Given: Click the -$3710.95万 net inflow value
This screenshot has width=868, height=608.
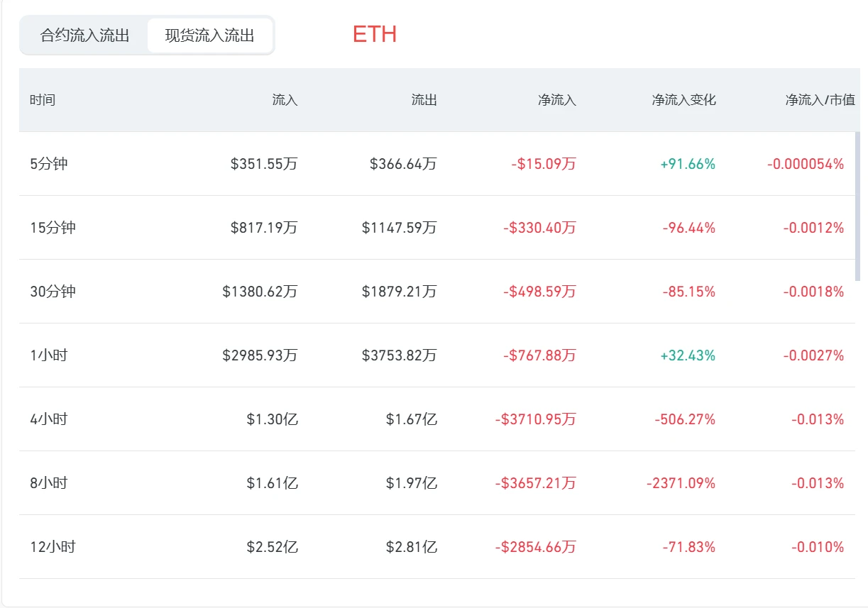Looking at the screenshot, I should [x=535, y=419].
